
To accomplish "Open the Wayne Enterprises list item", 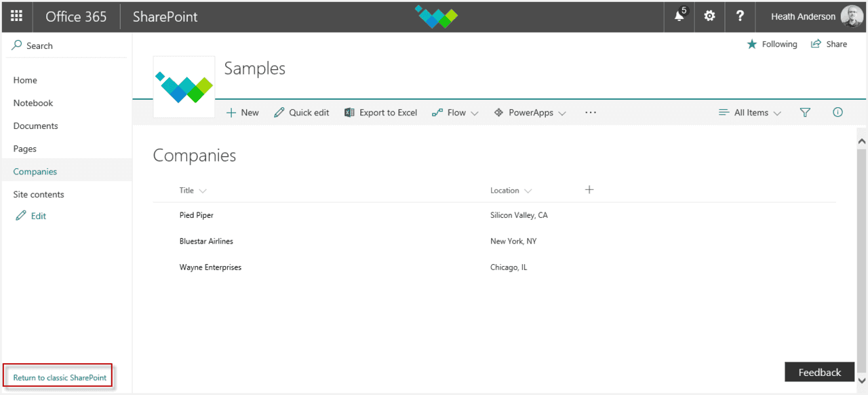I will 210,267.
